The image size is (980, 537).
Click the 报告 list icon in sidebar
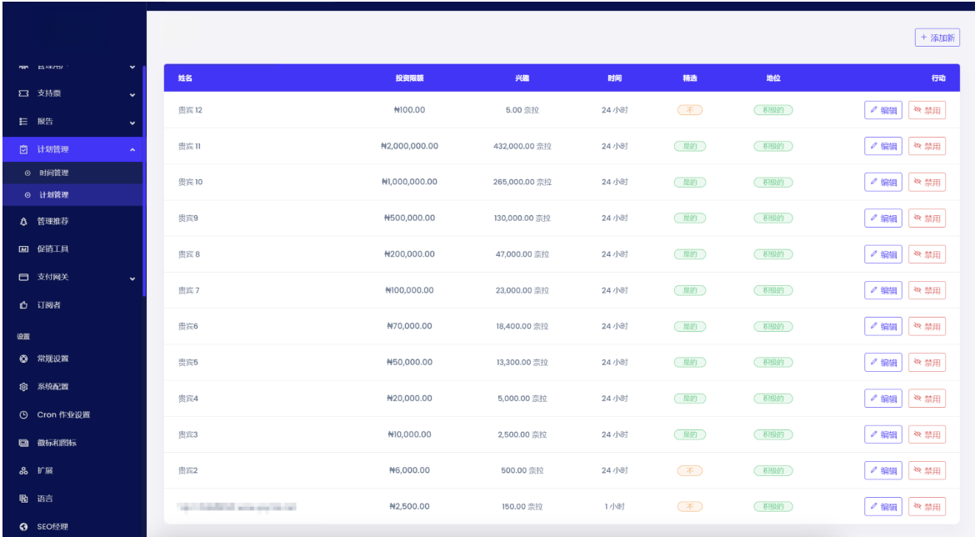tap(23, 121)
